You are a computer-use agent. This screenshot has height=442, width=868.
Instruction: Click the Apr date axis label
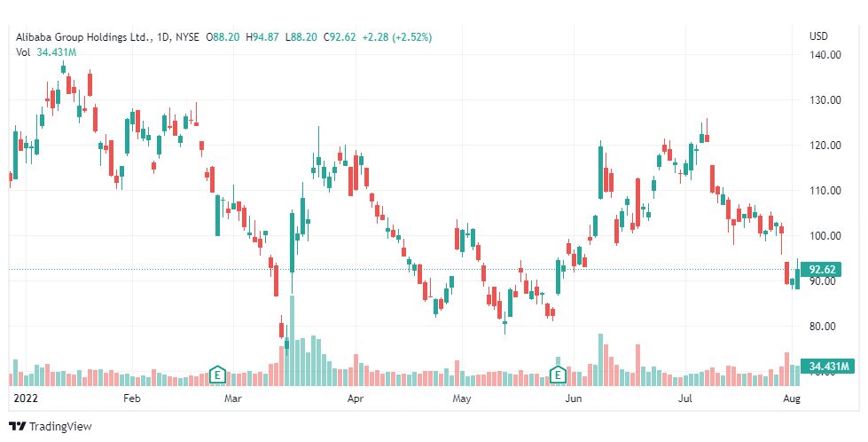[355, 399]
